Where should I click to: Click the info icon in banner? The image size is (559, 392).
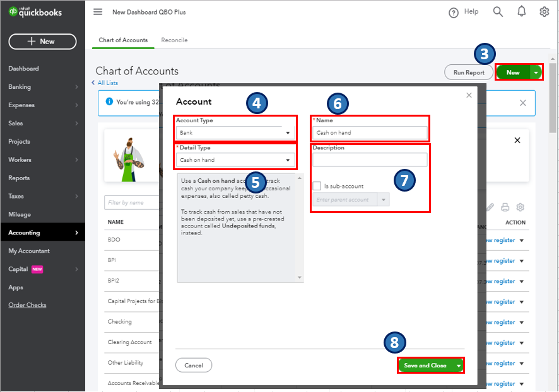click(x=109, y=101)
